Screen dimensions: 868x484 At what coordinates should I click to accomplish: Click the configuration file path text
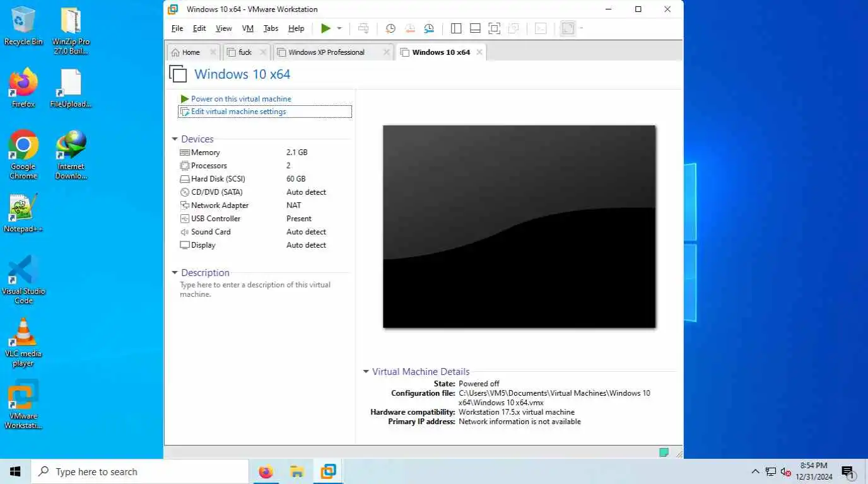click(554, 398)
